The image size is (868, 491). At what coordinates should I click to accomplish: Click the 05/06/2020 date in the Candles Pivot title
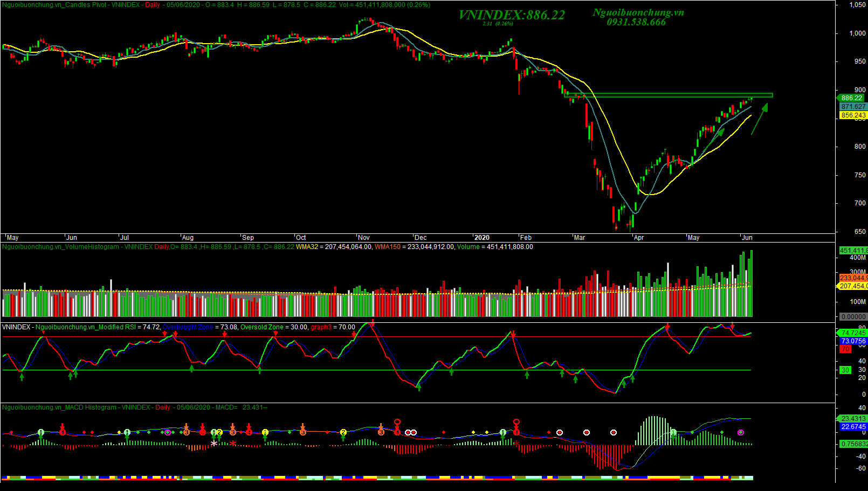(x=183, y=5)
